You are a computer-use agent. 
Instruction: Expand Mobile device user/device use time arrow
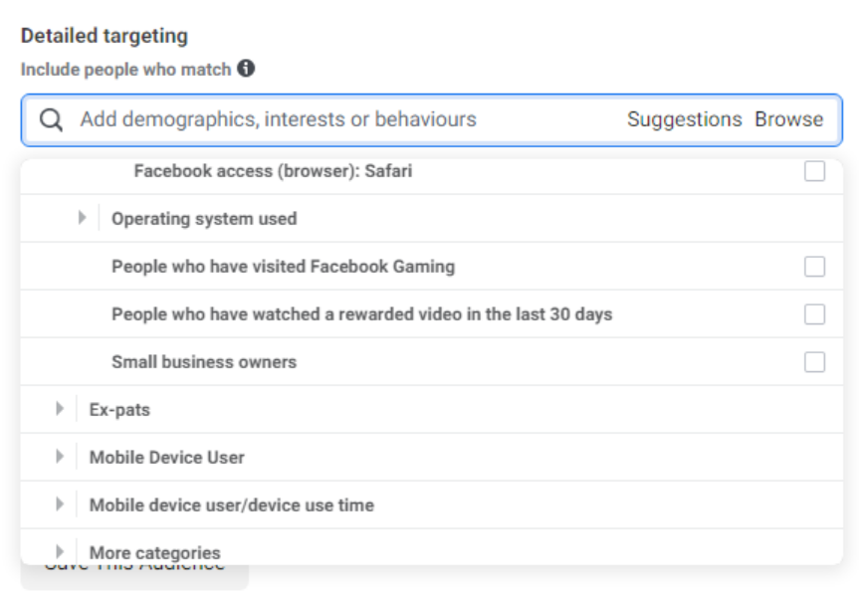[x=60, y=504]
